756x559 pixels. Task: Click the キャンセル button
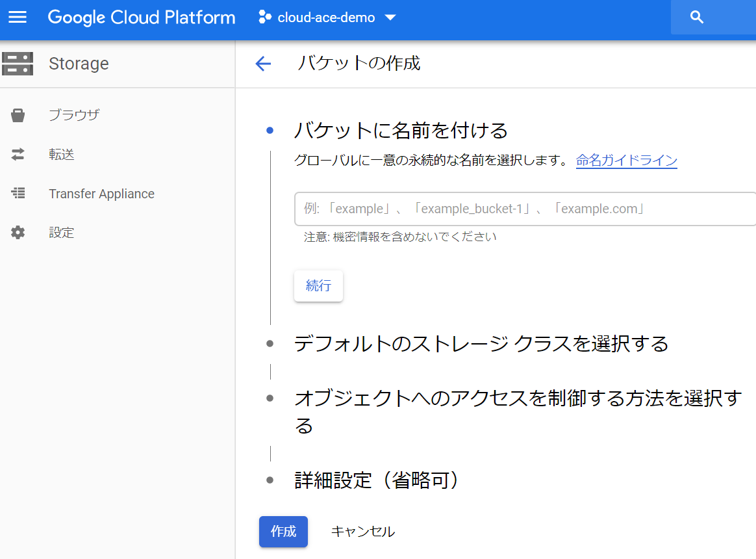pyautogui.click(x=362, y=532)
